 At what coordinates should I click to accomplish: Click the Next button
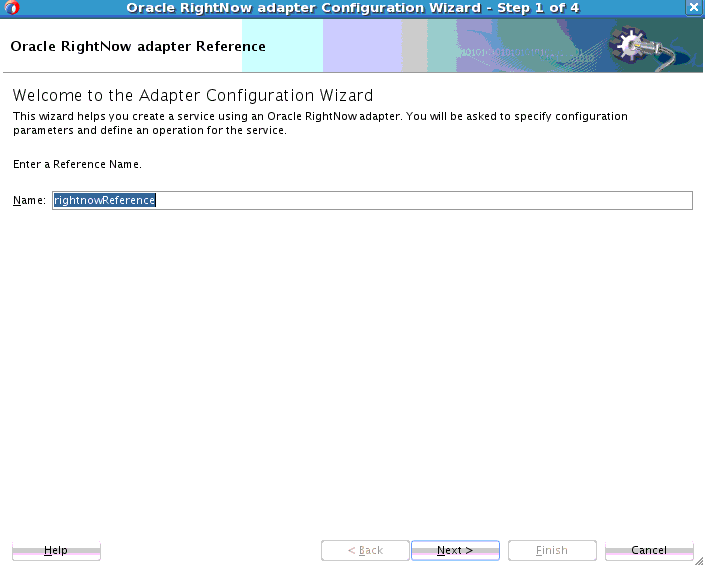(455, 550)
